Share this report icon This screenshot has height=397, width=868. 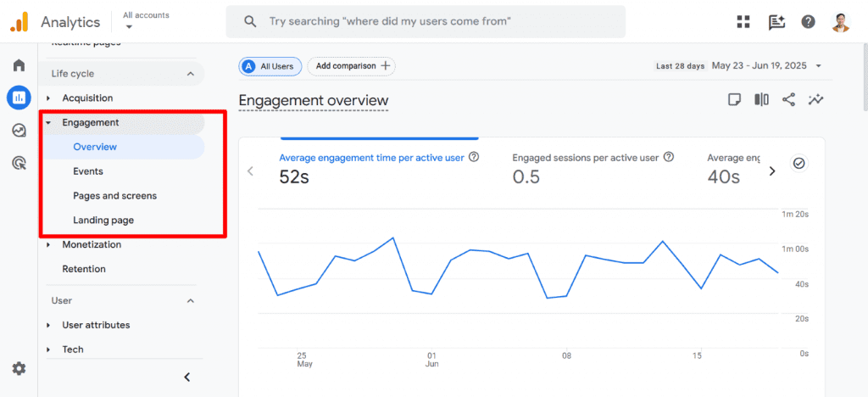788,99
